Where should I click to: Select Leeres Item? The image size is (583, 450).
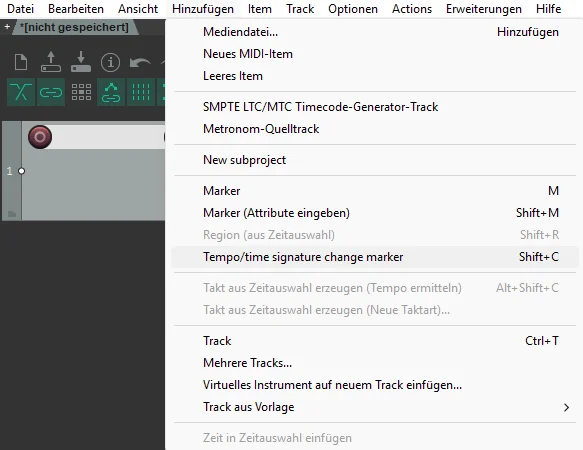point(375,76)
